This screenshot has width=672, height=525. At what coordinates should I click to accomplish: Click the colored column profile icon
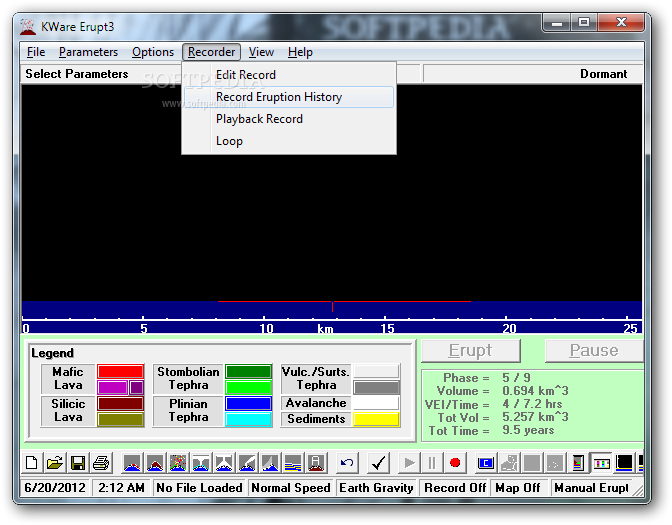[x=578, y=463]
